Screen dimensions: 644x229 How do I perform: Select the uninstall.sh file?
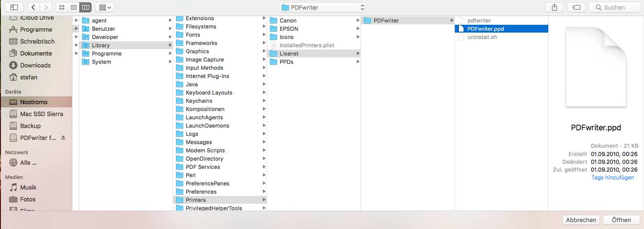pyautogui.click(x=482, y=37)
